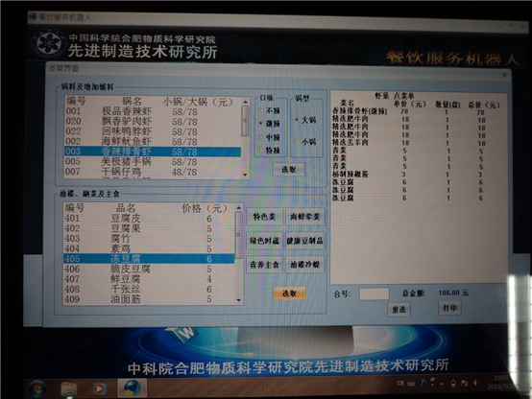Switch to the 健康豆制品 category
Screen dimensions: 532x399
(x=304, y=241)
